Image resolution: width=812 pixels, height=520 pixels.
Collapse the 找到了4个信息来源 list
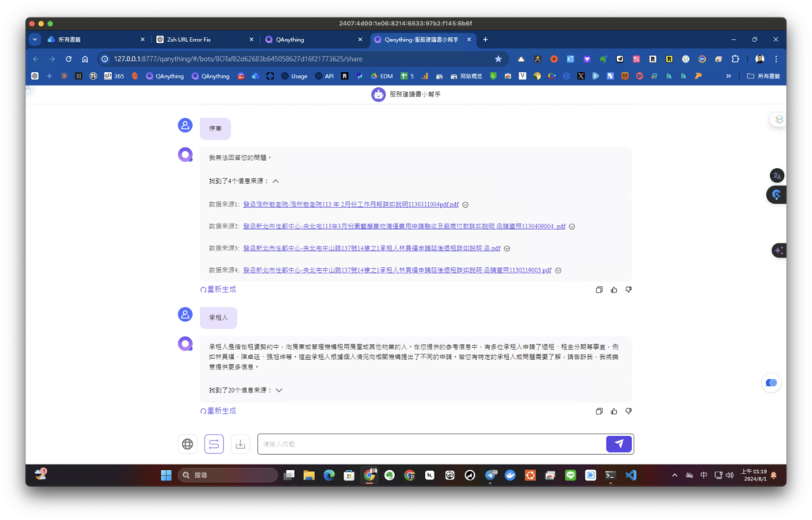(275, 182)
